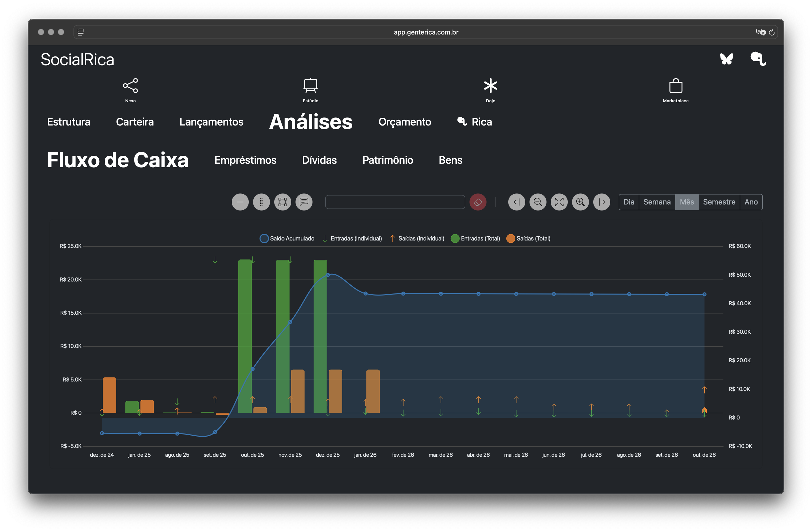Screen dimensions: 812x531
Task: Select Semestre time granularity
Action: tap(719, 202)
